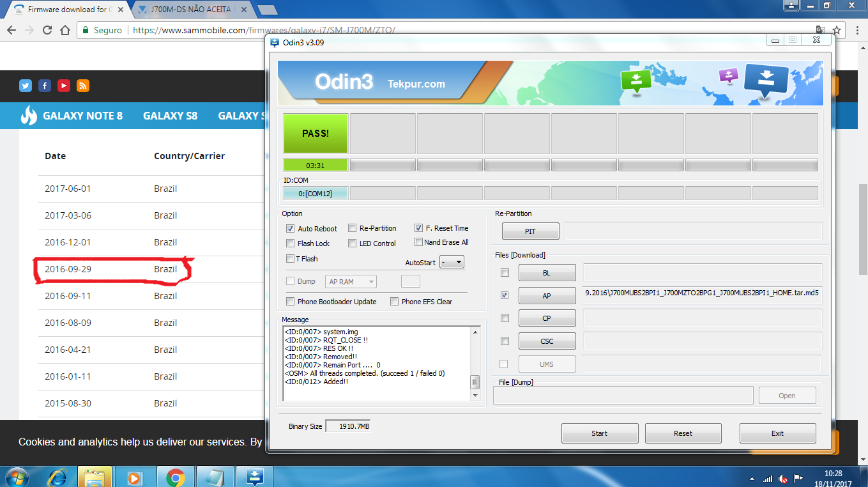
Task: Click the volume tray icon
Action: pyautogui.click(x=783, y=478)
